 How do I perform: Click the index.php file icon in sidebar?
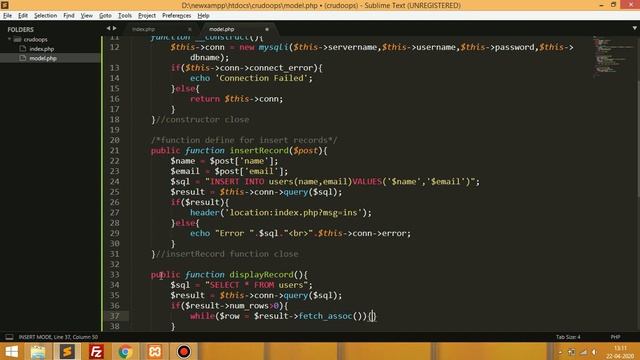[x=22, y=49]
